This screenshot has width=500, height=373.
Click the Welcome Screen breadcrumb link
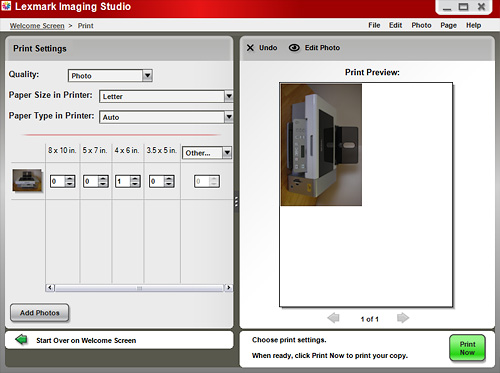coord(37,26)
